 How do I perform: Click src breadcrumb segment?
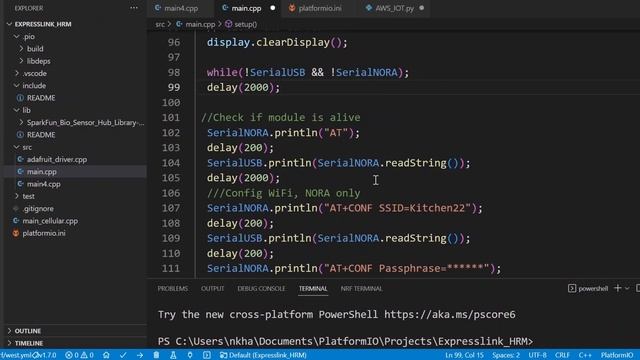coord(160,24)
